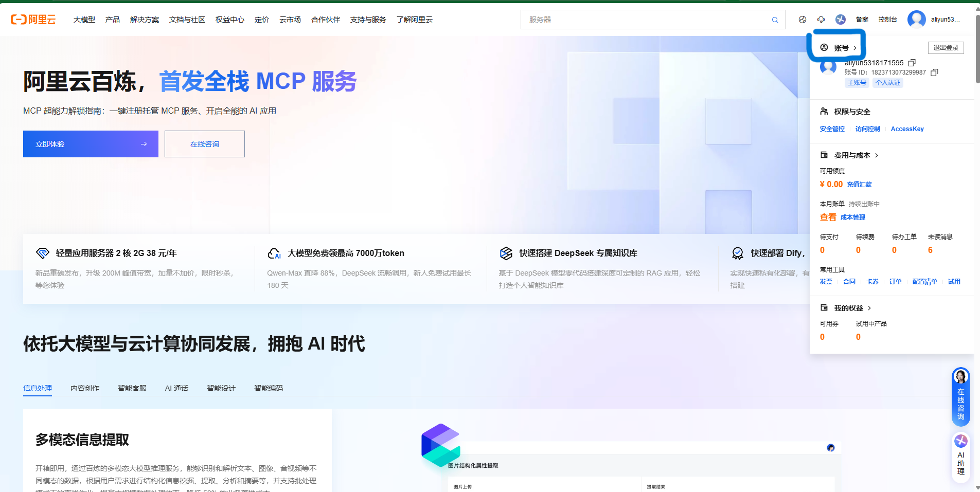Open the 在线咨询 floating chat widget
Screen dimensions: 980x492
[960, 397]
